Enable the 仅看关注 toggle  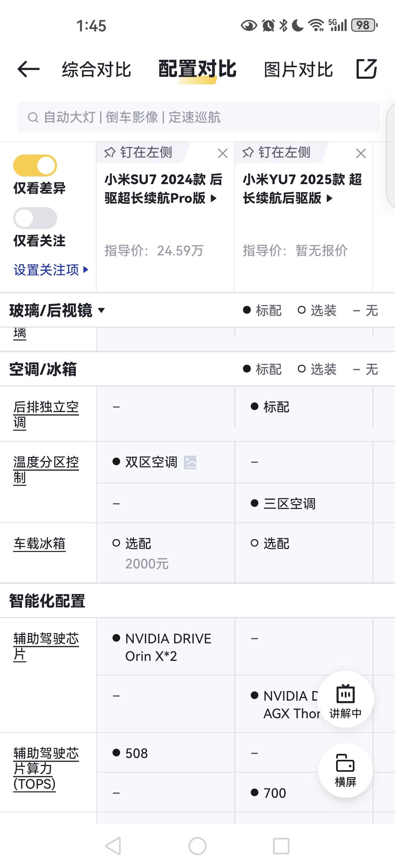click(x=35, y=218)
